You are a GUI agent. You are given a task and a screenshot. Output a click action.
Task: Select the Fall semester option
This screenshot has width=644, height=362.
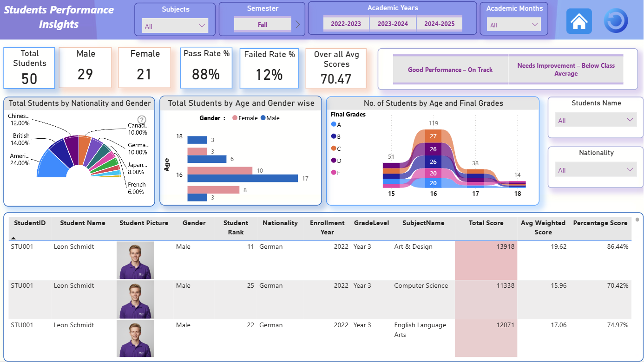[263, 25]
